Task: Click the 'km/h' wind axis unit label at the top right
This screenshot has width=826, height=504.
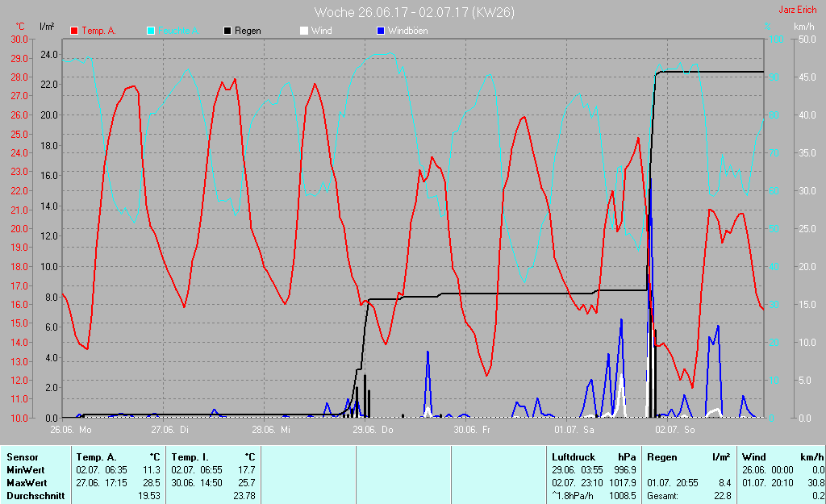Action: (x=804, y=27)
